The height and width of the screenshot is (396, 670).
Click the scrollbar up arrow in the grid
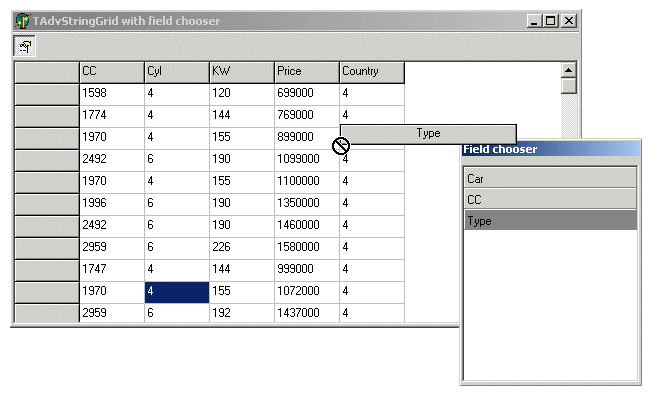coord(568,70)
